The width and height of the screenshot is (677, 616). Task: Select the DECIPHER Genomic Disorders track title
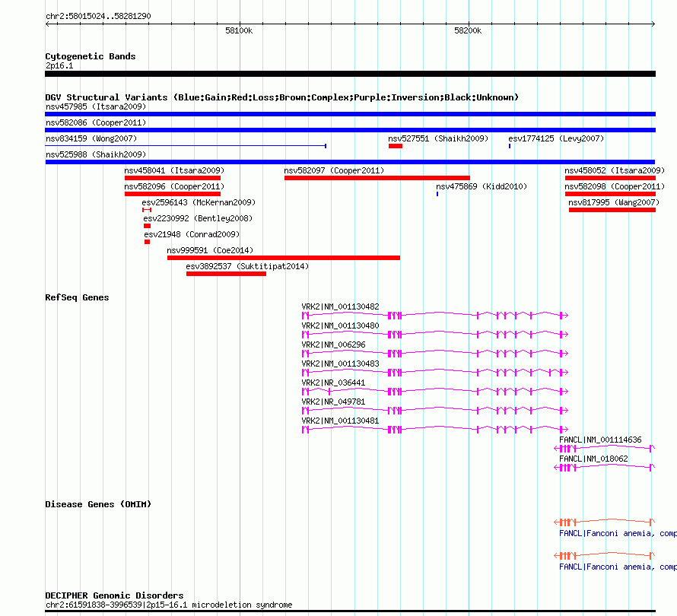click(114, 595)
